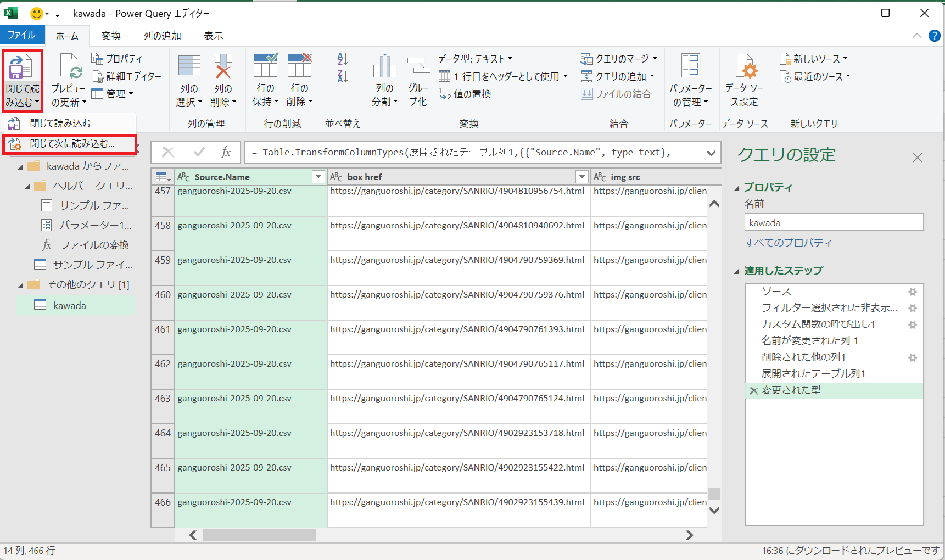945x560 pixels.
Task: Click the 閉じて読み込む ribbon icon
Action: point(21,67)
